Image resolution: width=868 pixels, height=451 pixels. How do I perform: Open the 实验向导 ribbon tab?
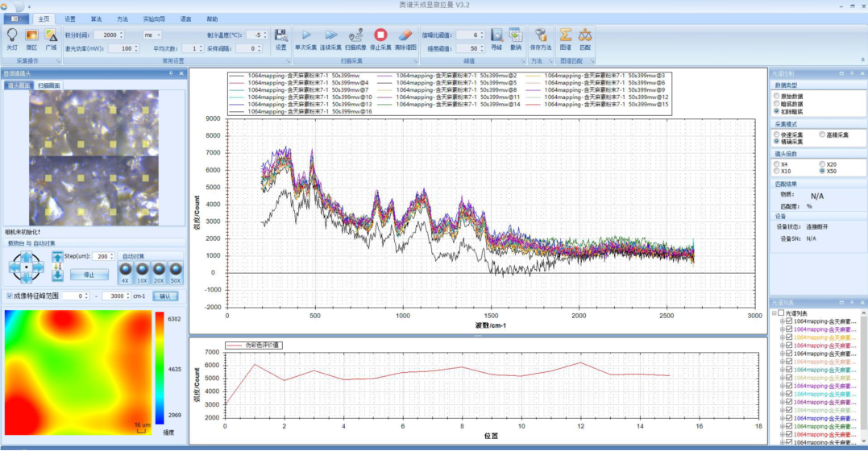pyautogui.click(x=154, y=19)
